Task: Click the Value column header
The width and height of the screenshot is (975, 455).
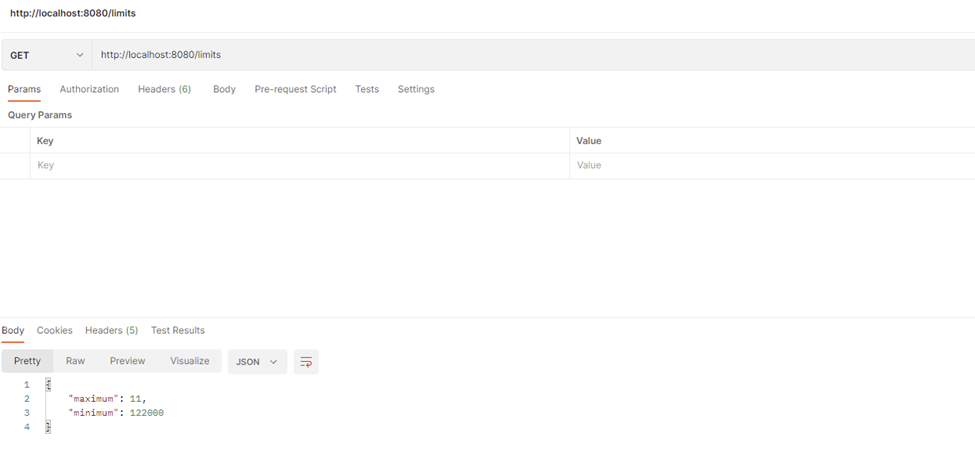Action: (x=589, y=141)
